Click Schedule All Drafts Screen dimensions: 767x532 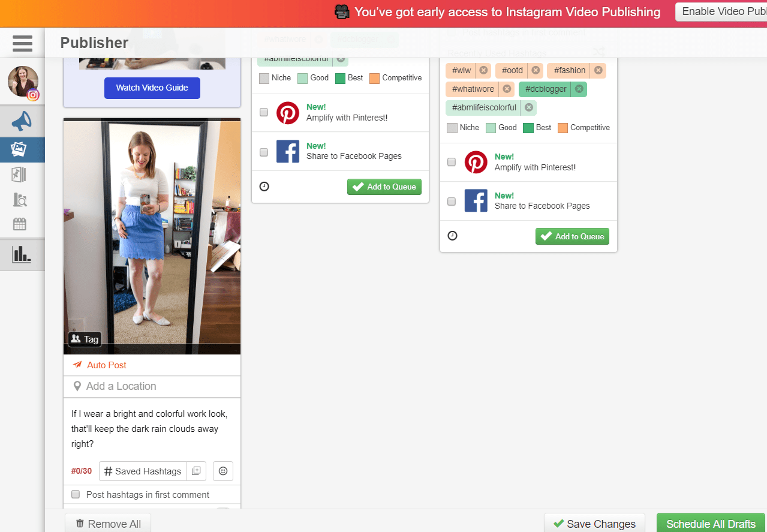pyautogui.click(x=711, y=524)
